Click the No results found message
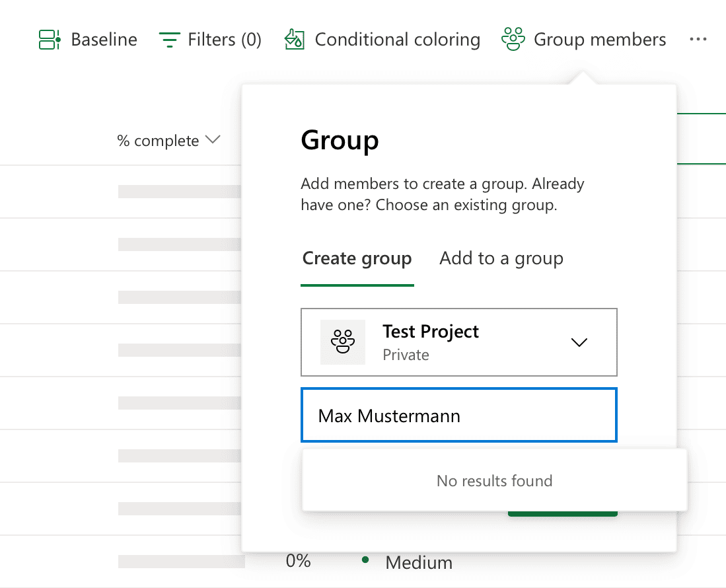This screenshot has height=588, width=726. click(494, 480)
